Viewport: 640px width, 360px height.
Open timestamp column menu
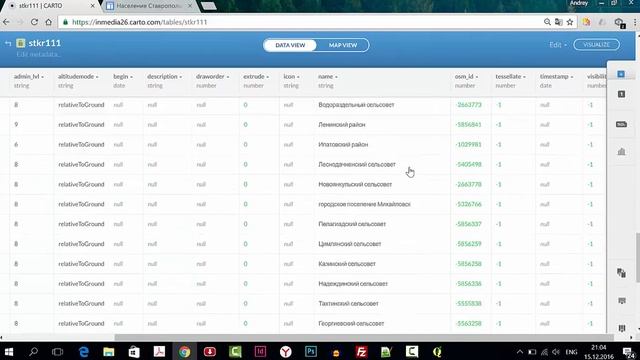point(572,77)
